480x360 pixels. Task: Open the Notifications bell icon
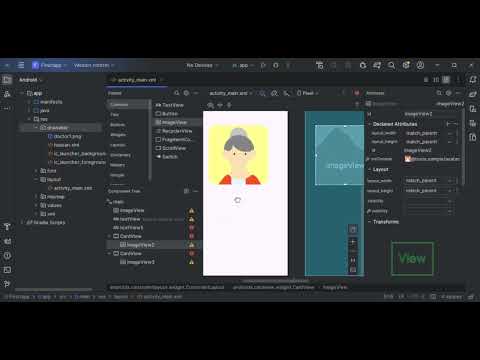(x=473, y=80)
